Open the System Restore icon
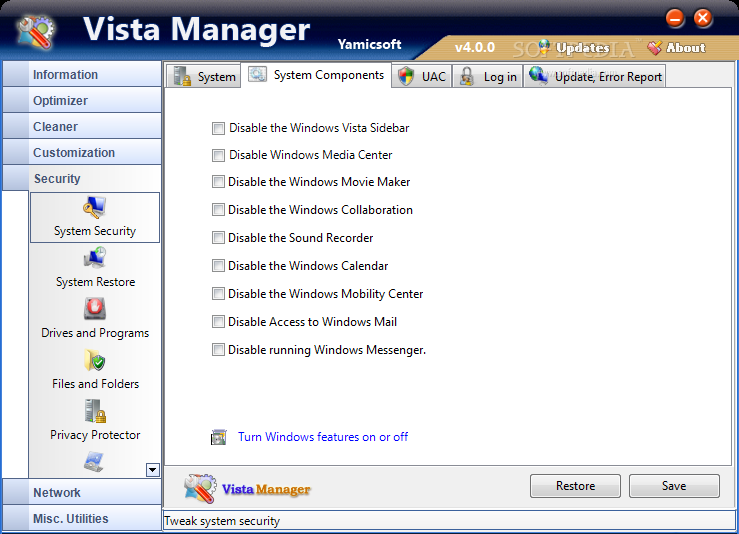739x534 pixels. coord(95,258)
